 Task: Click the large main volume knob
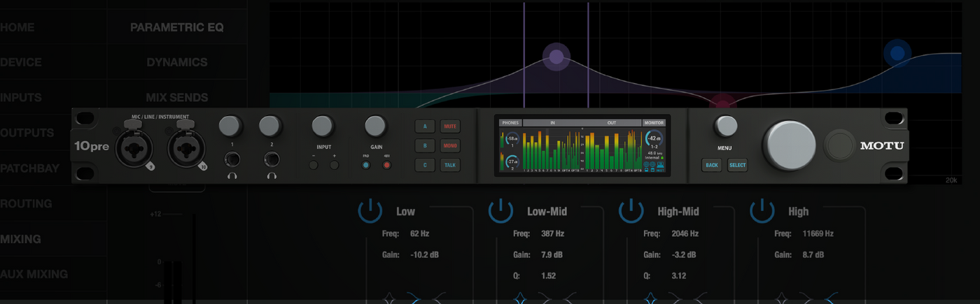pos(792,145)
